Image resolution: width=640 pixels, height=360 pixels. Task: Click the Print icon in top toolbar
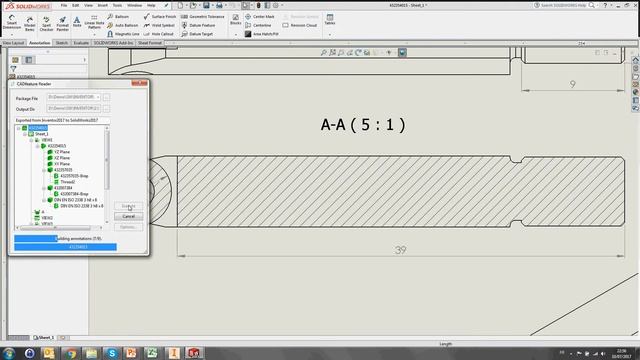(219, 5)
